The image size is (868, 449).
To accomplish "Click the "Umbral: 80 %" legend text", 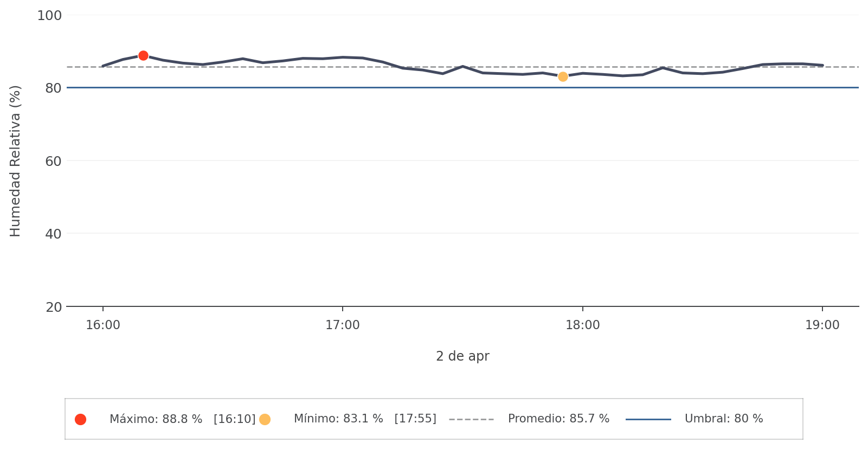I will [x=724, y=419].
